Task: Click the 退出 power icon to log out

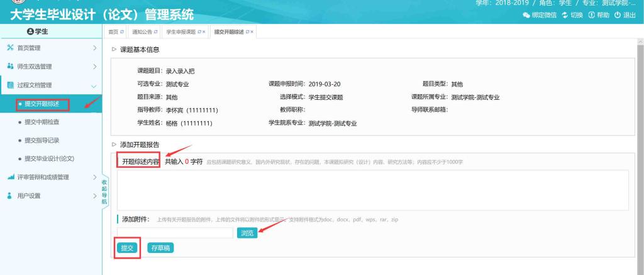Action: (618, 16)
